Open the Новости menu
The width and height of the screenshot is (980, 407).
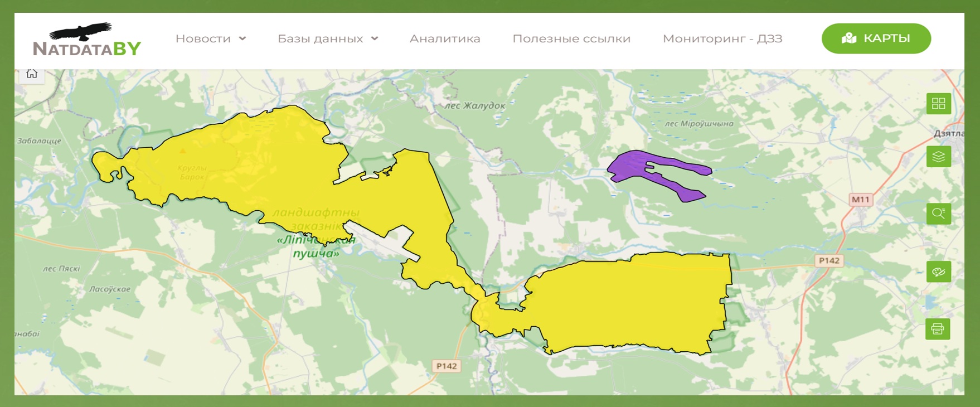tap(203, 38)
